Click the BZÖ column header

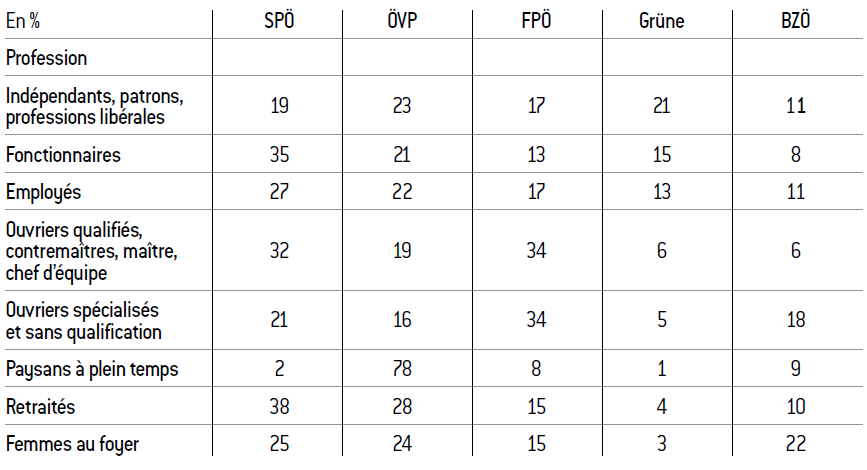[795, 21]
